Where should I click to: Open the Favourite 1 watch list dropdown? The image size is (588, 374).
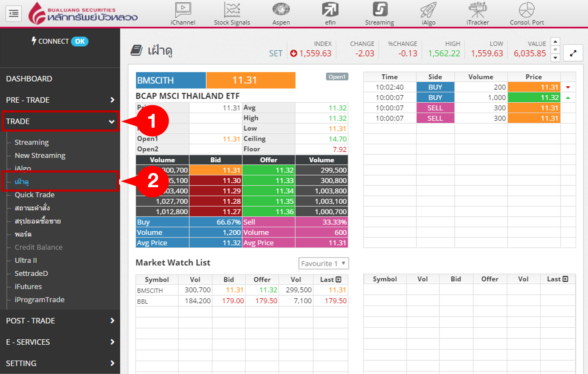pyautogui.click(x=324, y=263)
